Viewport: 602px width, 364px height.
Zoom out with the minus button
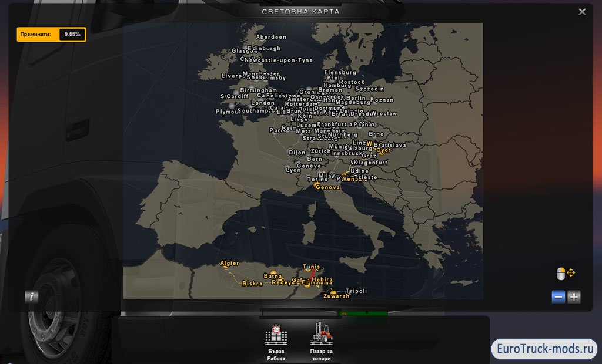[x=558, y=296]
